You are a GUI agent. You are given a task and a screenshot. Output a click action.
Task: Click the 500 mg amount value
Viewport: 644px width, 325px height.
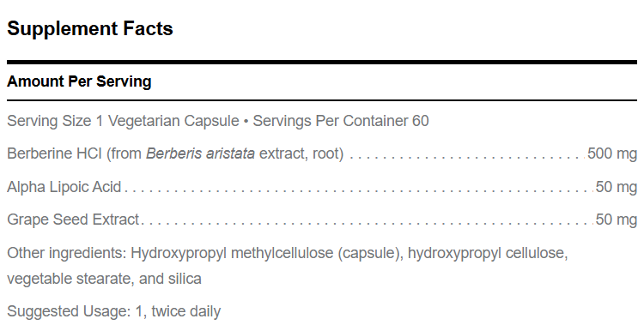pos(612,153)
